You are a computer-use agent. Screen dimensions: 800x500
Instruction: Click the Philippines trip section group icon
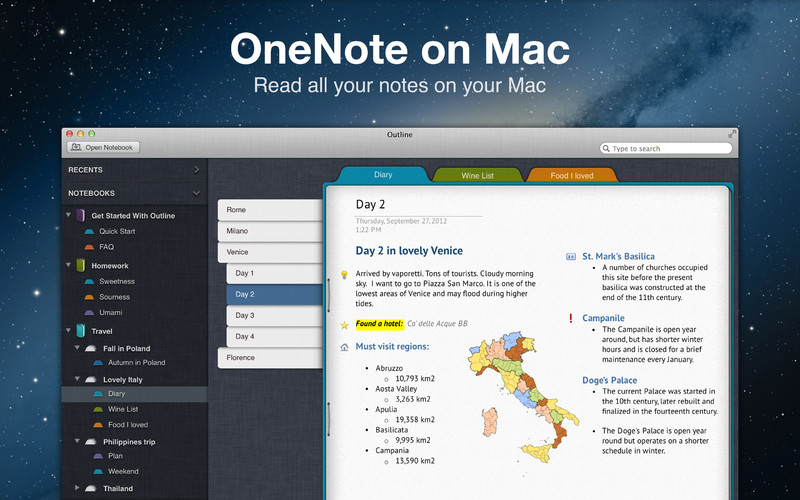91,442
